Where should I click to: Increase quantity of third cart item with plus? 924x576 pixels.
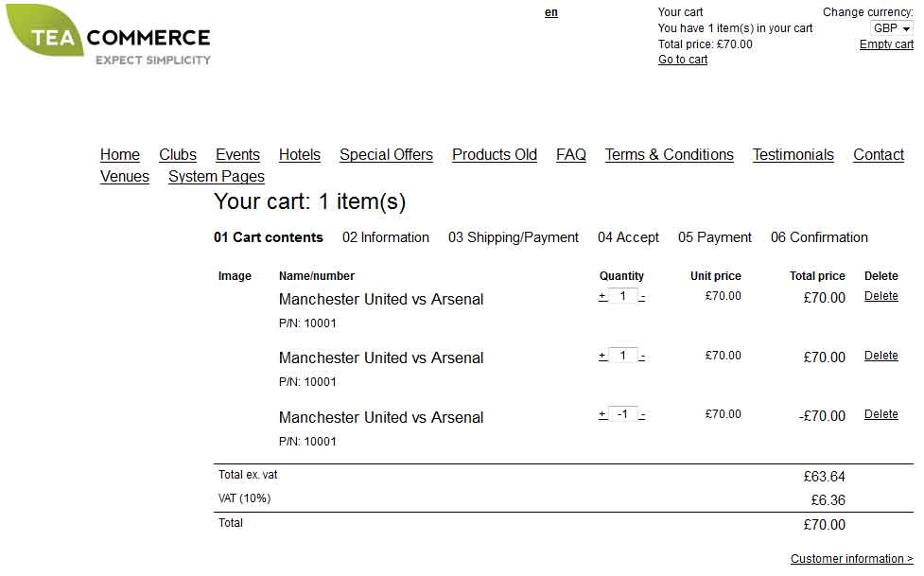(x=602, y=414)
